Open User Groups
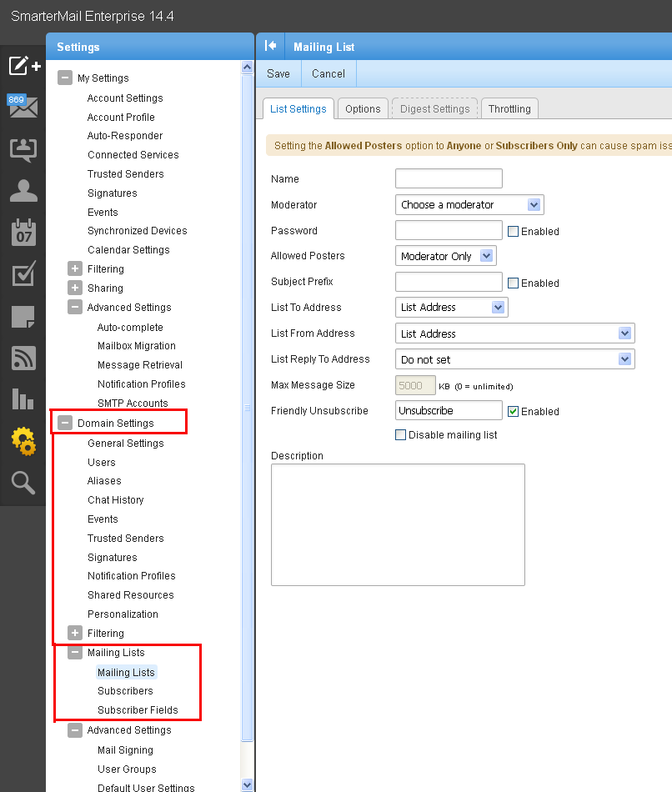 click(x=127, y=769)
